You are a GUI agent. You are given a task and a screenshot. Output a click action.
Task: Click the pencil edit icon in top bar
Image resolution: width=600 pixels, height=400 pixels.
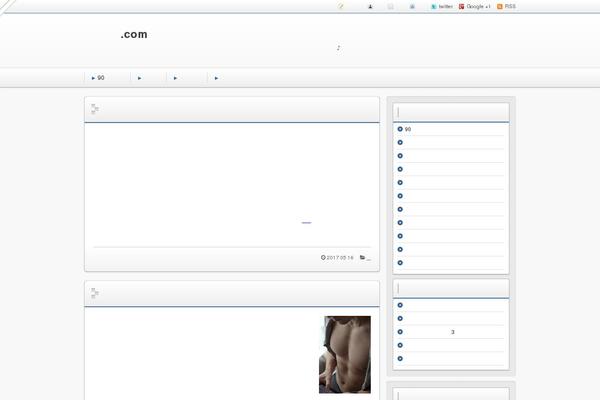click(340, 7)
